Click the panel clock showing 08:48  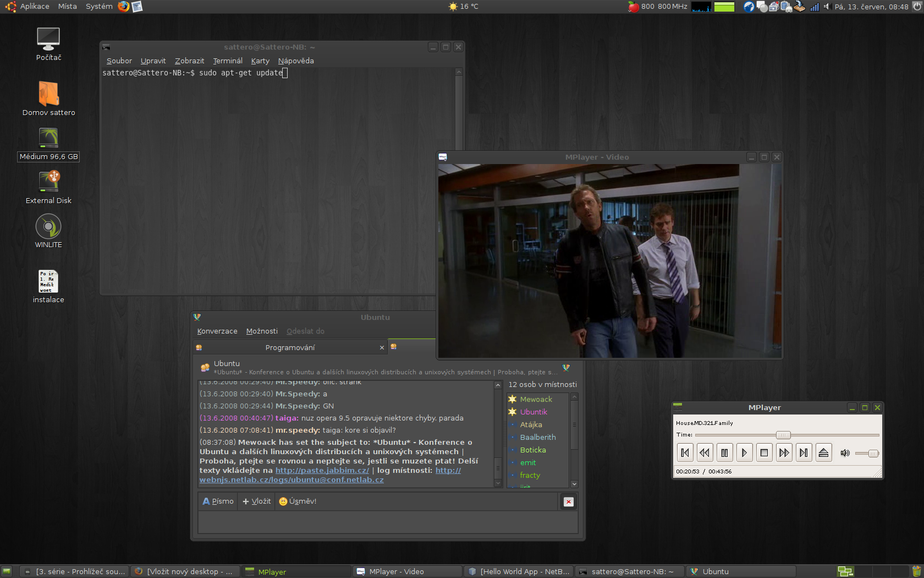coord(871,7)
